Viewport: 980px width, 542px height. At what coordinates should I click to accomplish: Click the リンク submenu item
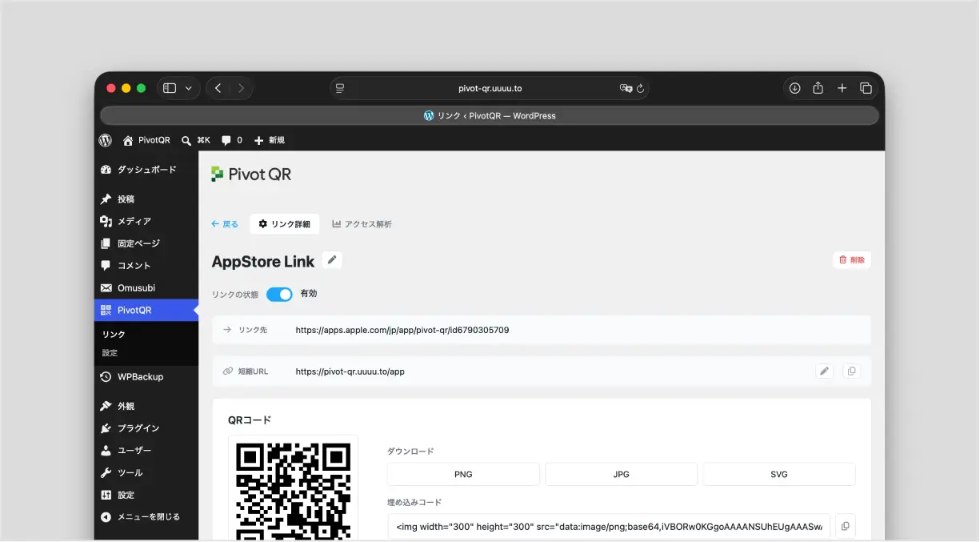(114, 335)
